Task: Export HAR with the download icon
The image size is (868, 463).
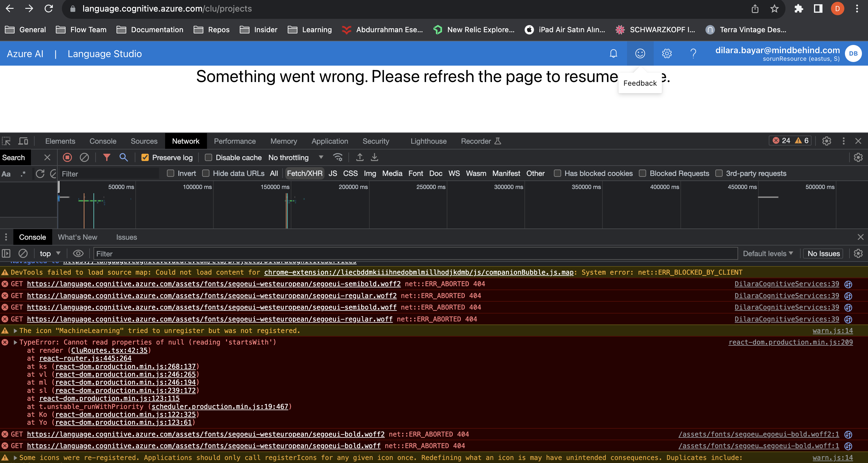Action: 374,157
